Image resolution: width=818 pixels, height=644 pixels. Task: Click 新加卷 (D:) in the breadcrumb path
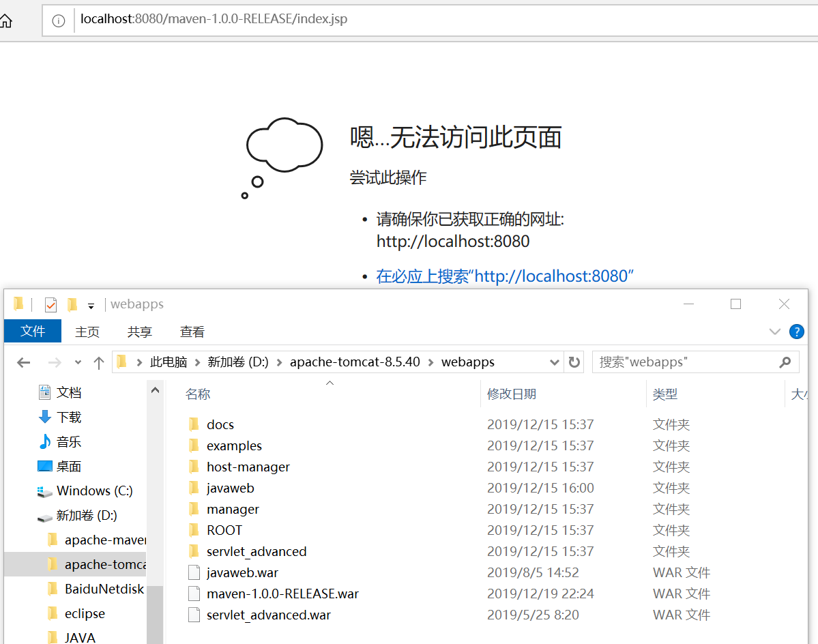(x=238, y=362)
